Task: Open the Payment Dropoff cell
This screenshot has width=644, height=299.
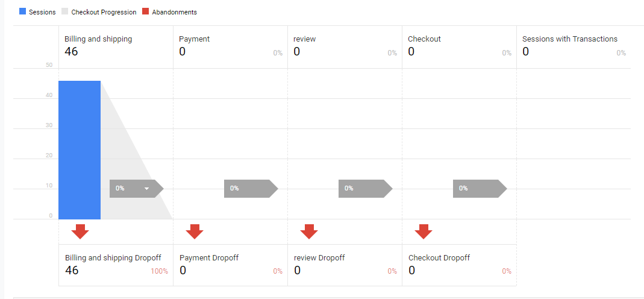Action: (230, 265)
